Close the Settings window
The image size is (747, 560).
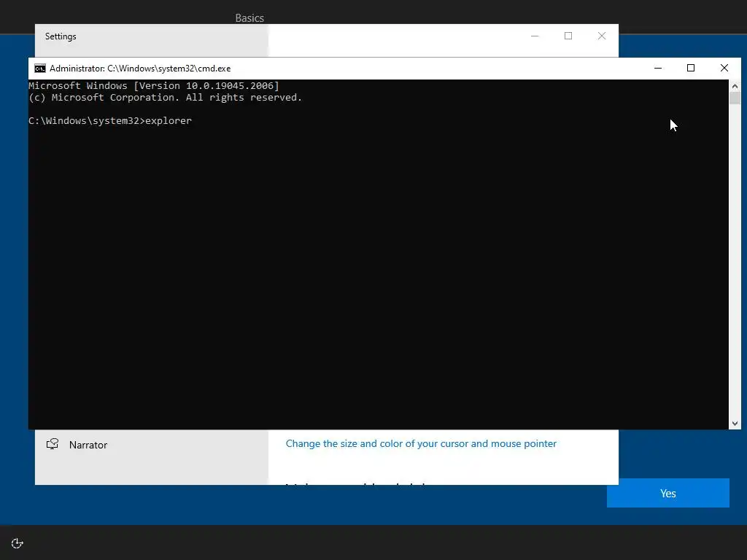click(602, 36)
